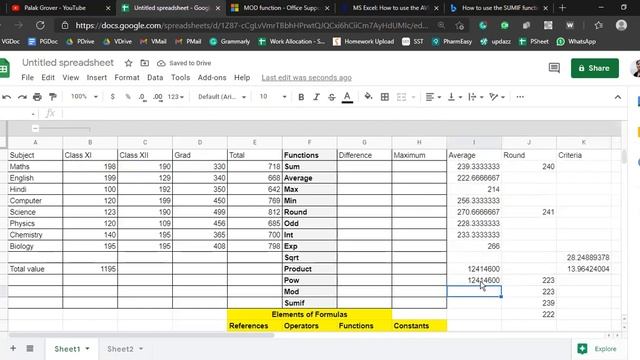Select cell with 28.24889378
Image resolution: width=640 pixels, height=360 pixels.
(584, 258)
